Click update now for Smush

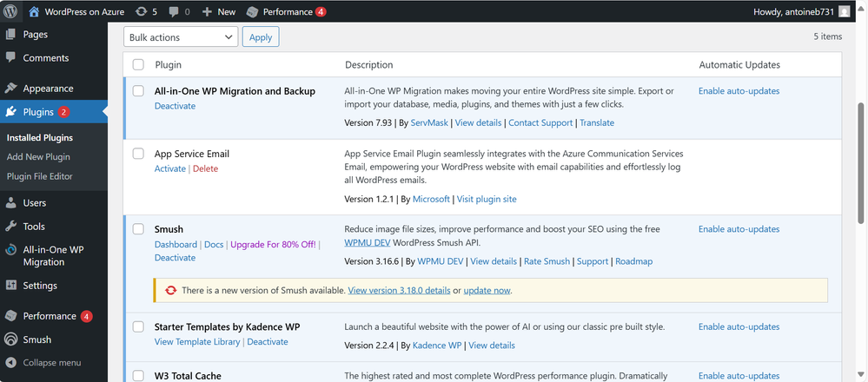coord(487,290)
